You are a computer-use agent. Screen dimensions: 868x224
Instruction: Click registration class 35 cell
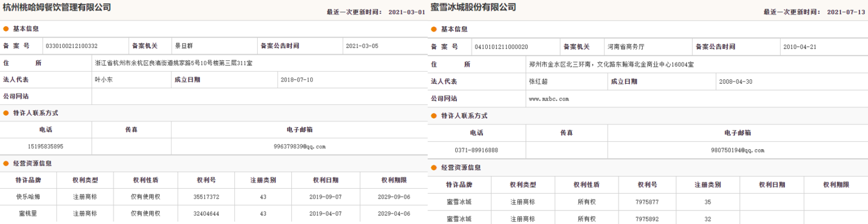pyautogui.click(x=708, y=202)
